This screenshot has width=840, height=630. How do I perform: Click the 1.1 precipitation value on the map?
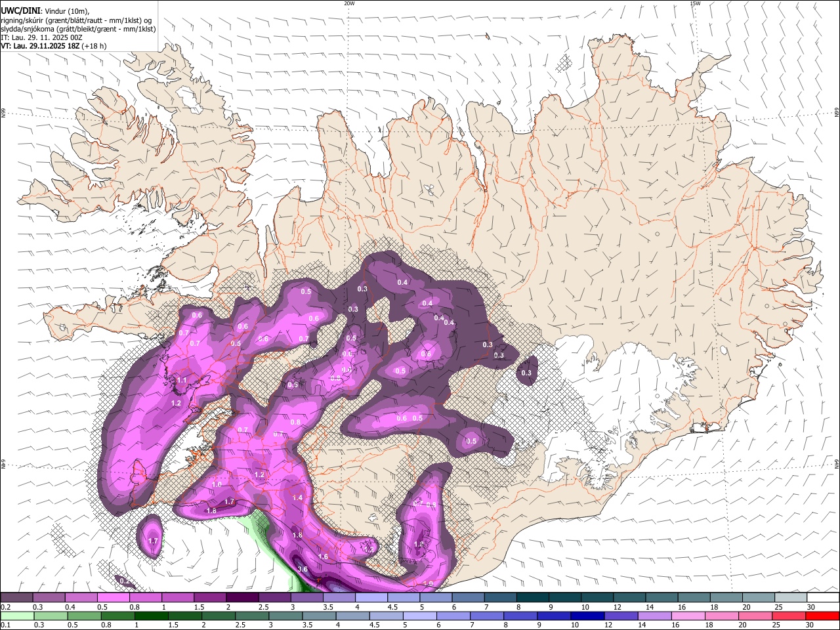coord(182,380)
